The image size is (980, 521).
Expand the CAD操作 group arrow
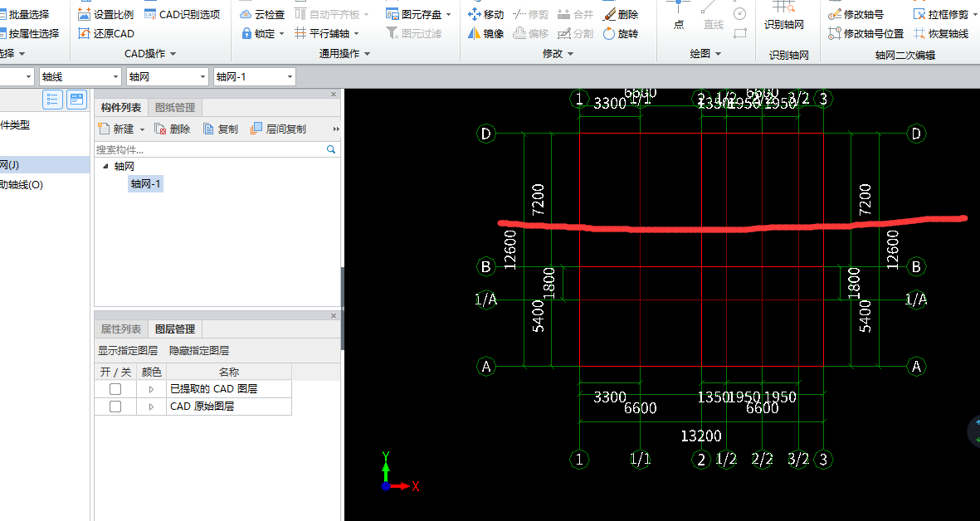(173, 54)
